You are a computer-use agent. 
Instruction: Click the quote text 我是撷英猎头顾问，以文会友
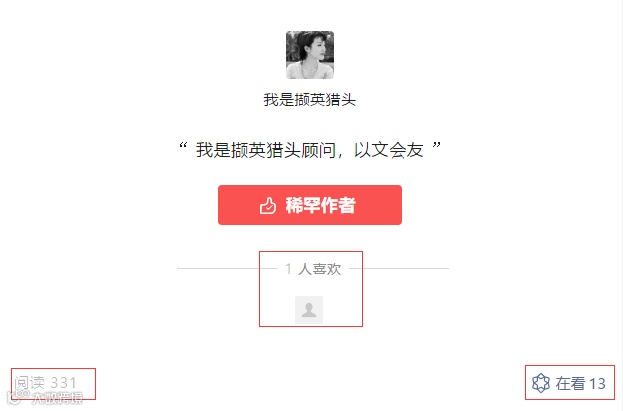(x=310, y=150)
